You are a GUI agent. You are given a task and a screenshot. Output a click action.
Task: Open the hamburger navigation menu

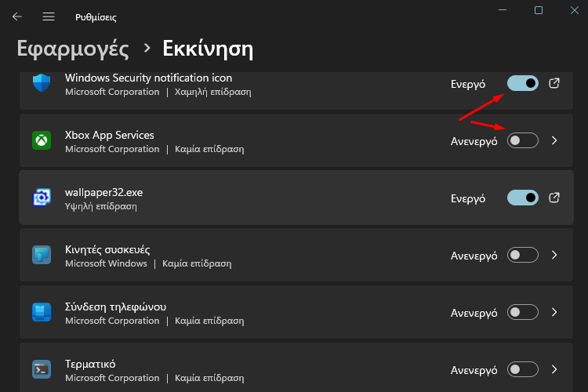pyautogui.click(x=49, y=16)
